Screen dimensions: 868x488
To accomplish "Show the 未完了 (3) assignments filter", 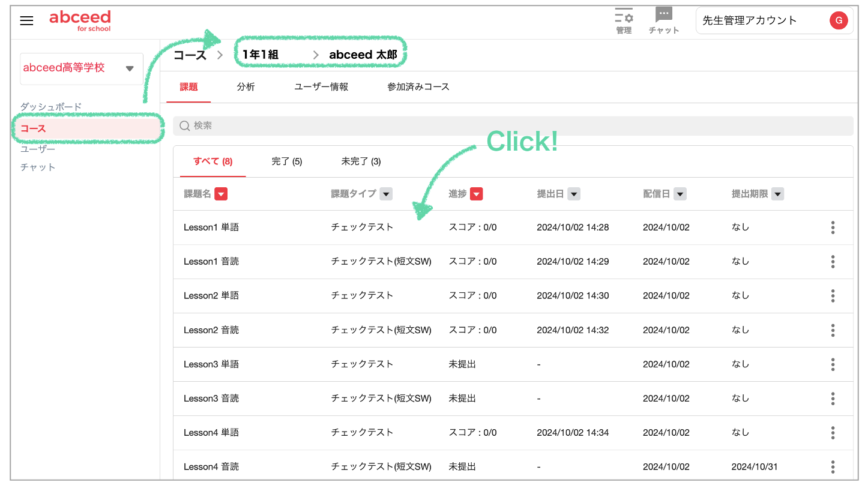I will point(361,161).
